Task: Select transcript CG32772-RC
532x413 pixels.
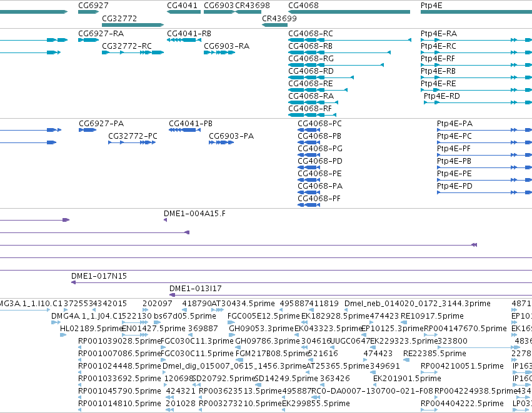Action: [x=133, y=52]
